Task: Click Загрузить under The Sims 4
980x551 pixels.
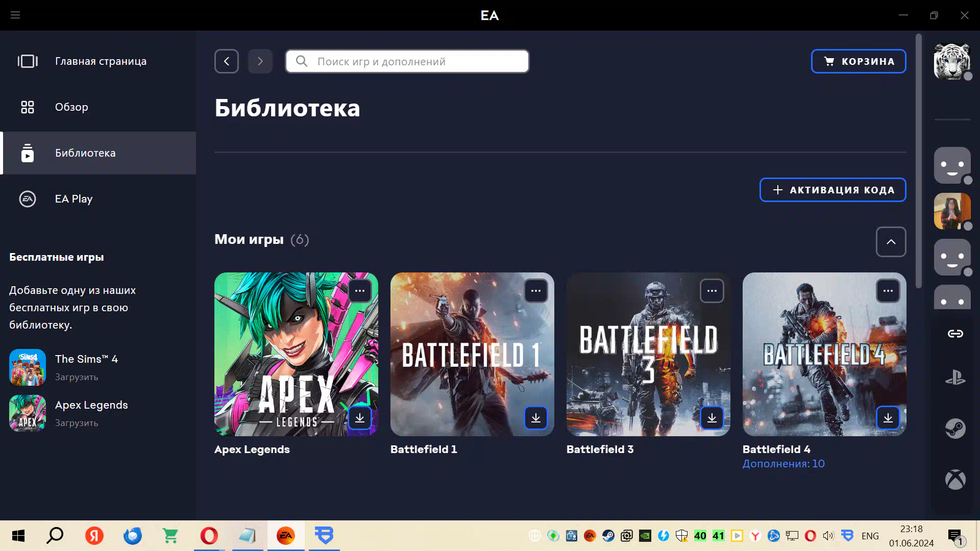Action: click(x=77, y=377)
